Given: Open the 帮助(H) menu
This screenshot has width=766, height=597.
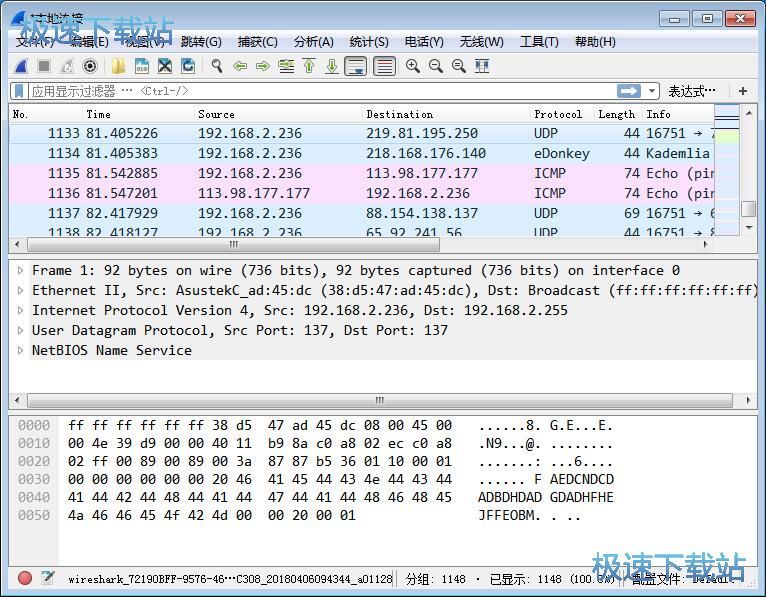Looking at the screenshot, I should point(595,42).
